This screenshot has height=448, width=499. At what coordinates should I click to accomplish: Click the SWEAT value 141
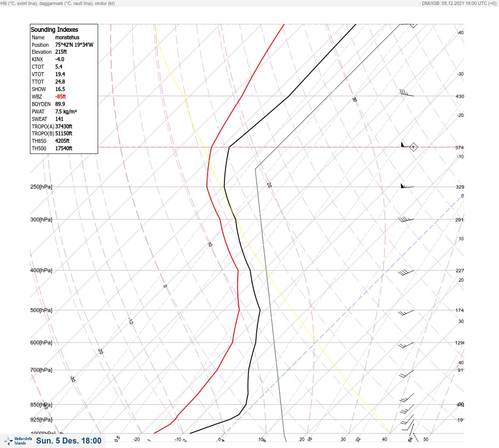click(59, 119)
